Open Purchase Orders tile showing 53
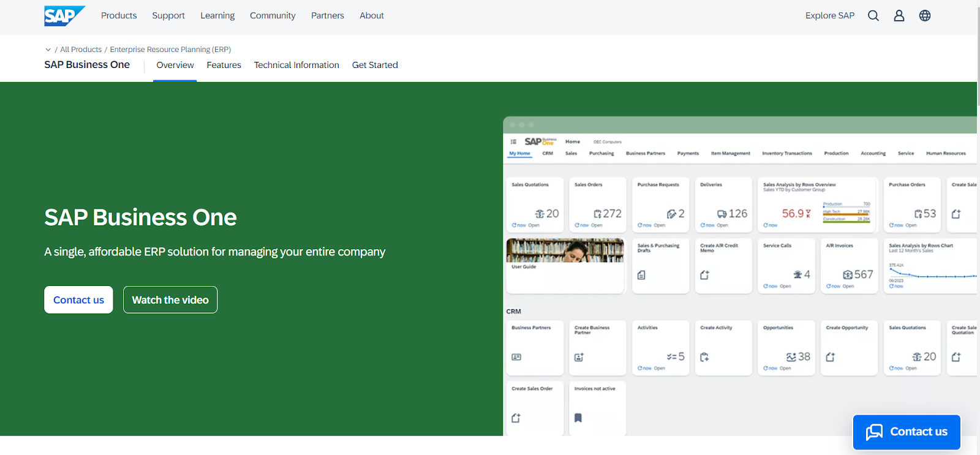 coord(912,205)
